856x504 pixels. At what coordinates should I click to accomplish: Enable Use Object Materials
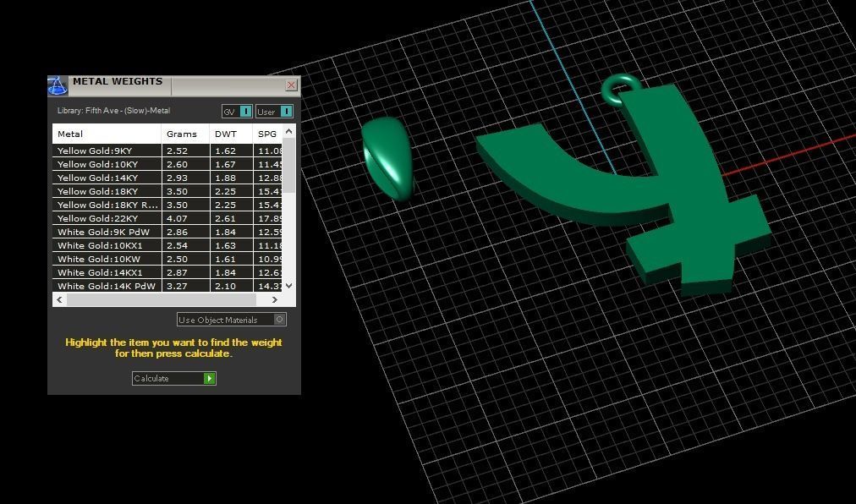232,320
